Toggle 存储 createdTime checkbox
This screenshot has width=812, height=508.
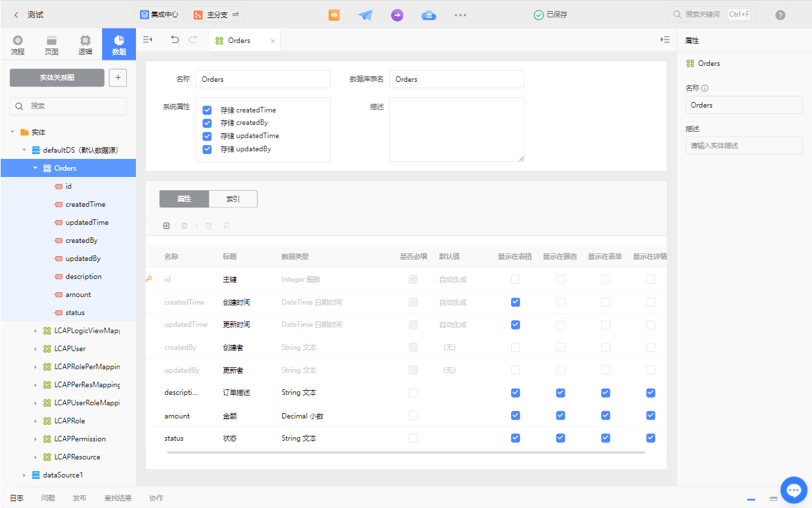point(207,110)
